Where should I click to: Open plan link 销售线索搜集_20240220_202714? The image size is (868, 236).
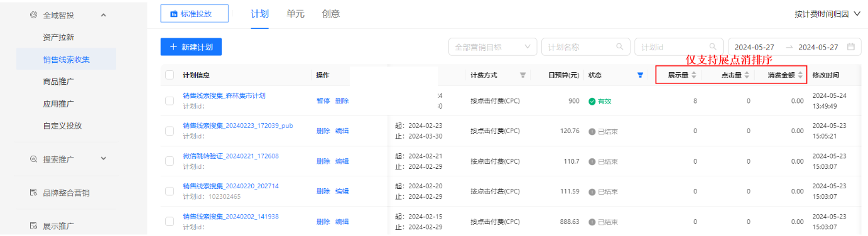(231, 186)
